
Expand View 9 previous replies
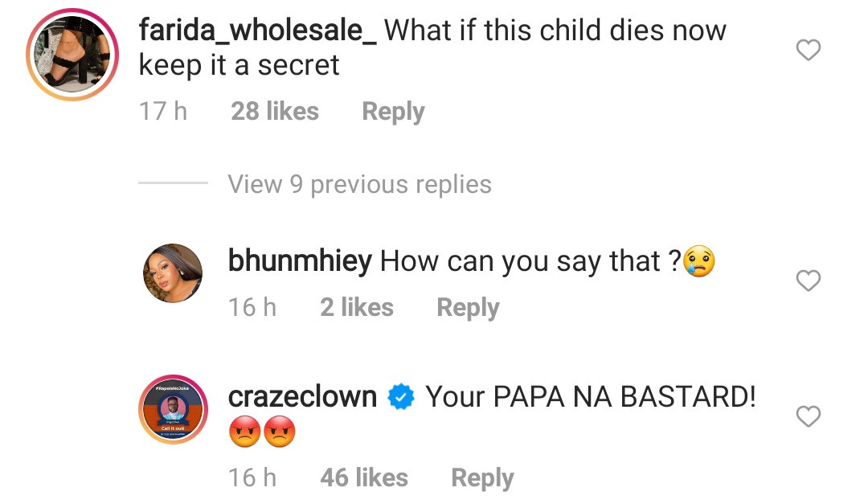pos(359,184)
